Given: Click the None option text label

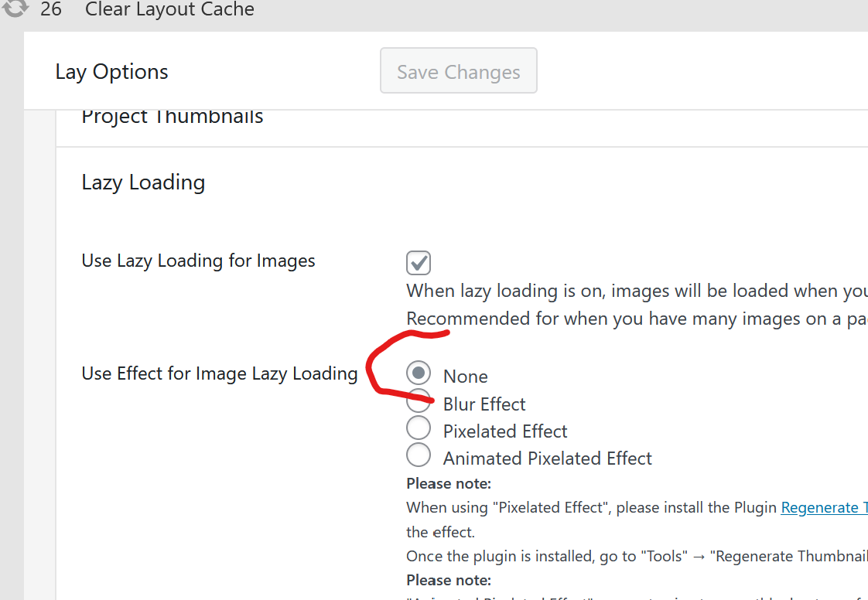Looking at the screenshot, I should 465,377.
